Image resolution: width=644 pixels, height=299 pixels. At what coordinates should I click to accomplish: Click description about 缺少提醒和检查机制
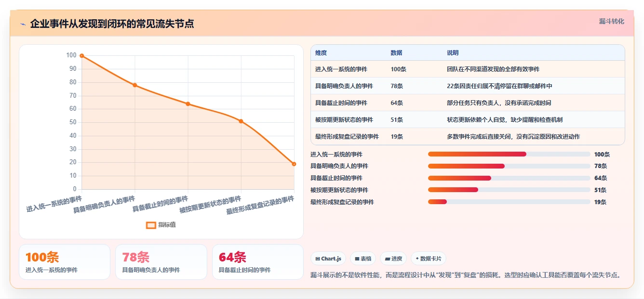(x=505, y=120)
